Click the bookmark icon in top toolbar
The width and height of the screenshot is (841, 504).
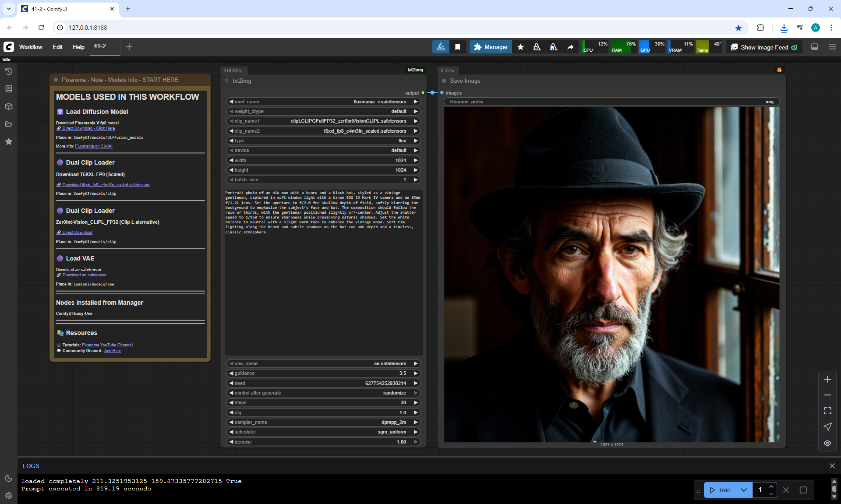pyautogui.click(x=457, y=47)
